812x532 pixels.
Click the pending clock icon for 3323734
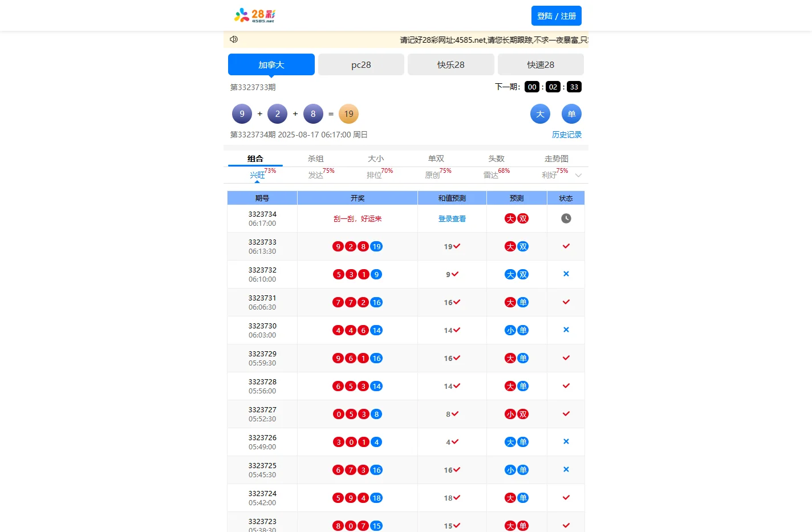pyautogui.click(x=566, y=218)
